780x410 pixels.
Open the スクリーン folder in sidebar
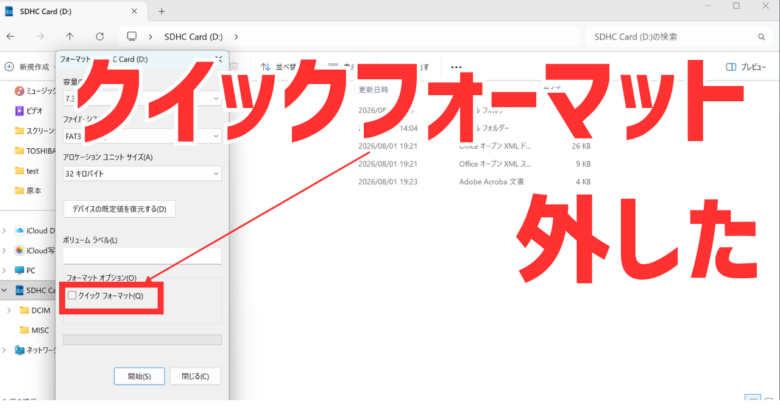coord(35,131)
